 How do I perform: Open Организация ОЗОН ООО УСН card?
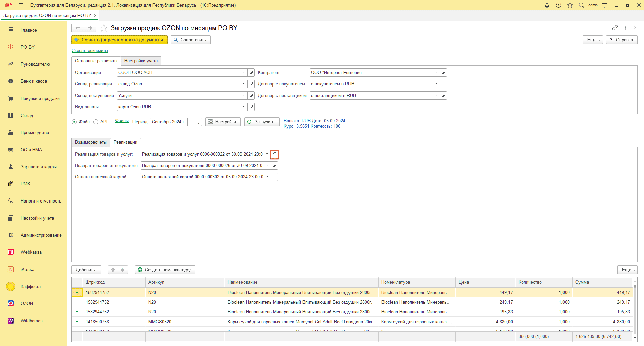tap(251, 72)
